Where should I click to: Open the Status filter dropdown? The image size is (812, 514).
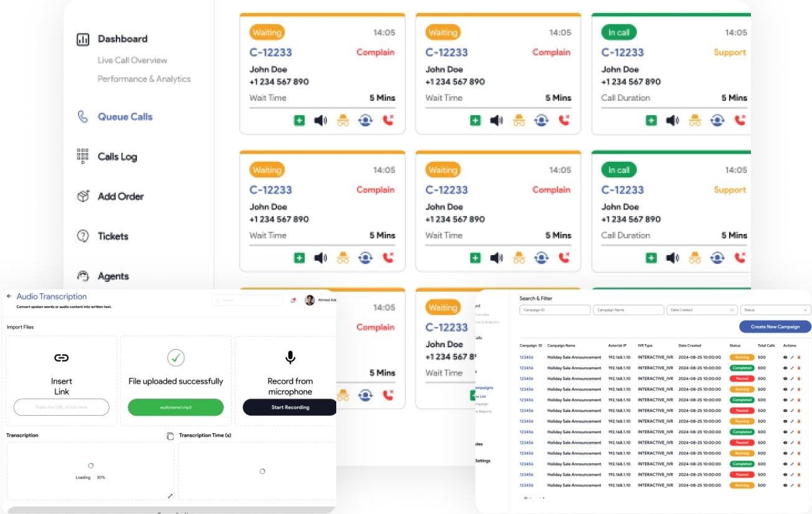[775, 310]
